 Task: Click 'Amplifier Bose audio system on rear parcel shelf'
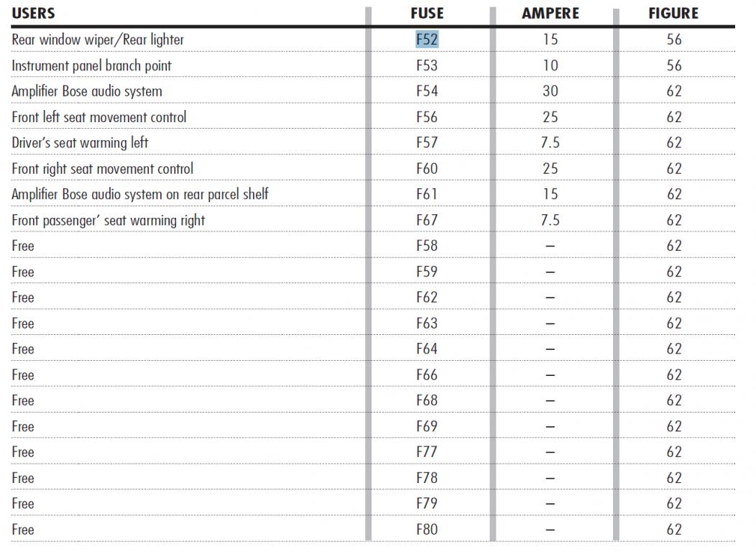coord(140,194)
